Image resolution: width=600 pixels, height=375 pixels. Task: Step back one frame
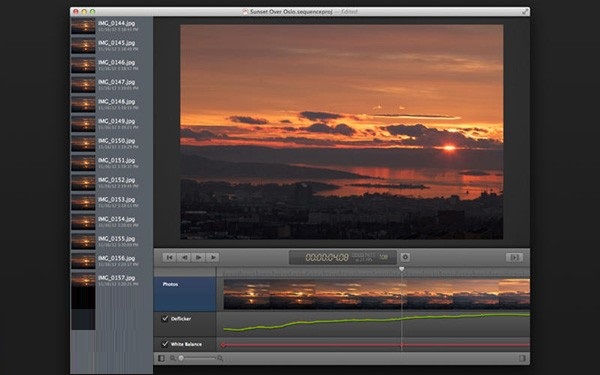pos(184,258)
